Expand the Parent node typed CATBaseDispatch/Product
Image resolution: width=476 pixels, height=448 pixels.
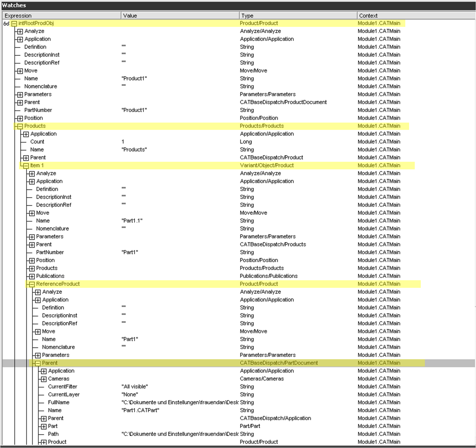26,158
